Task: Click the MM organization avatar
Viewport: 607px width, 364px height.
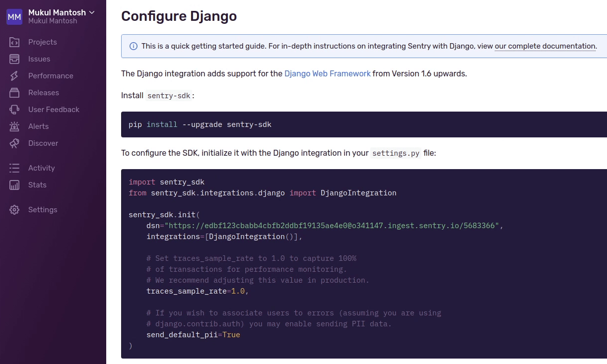Action: pos(14,16)
